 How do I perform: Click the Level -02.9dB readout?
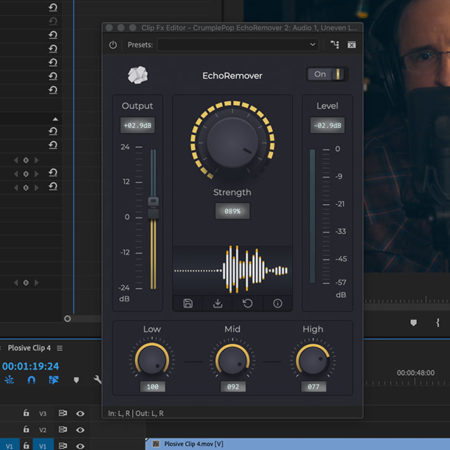click(x=327, y=126)
